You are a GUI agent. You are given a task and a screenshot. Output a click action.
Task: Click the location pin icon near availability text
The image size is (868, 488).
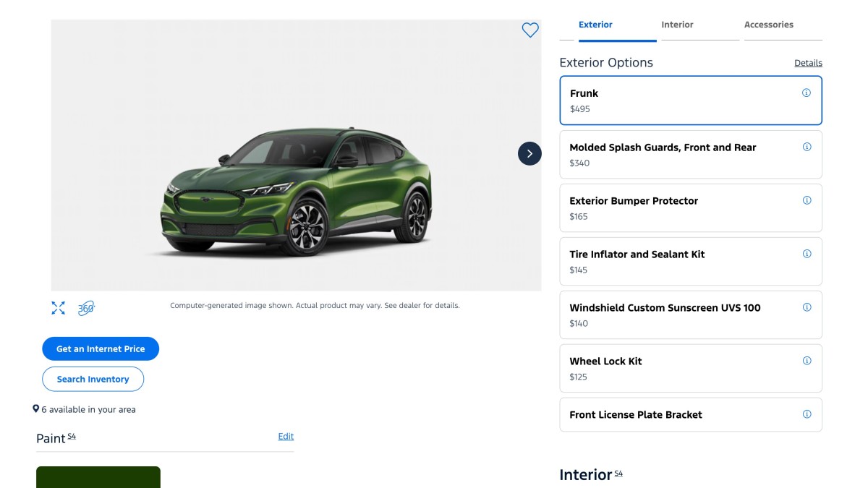[35, 408]
